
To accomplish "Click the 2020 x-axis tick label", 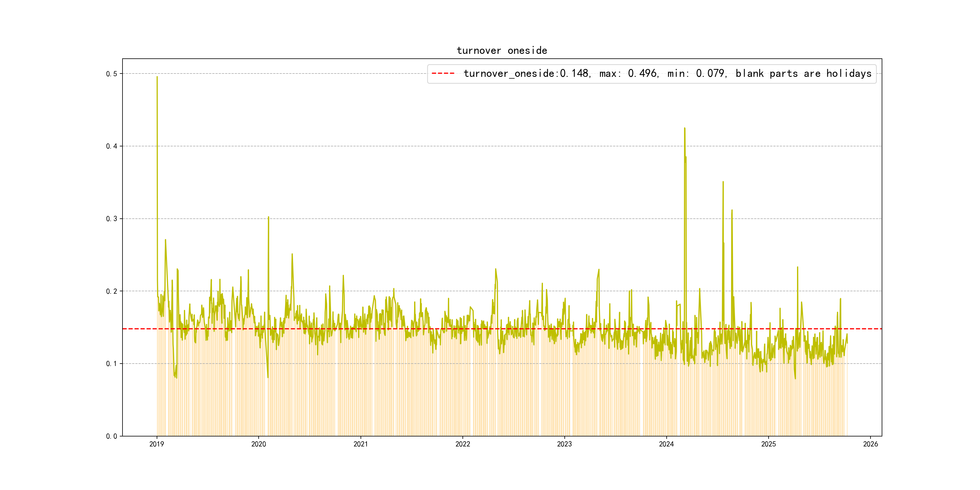I will click(x=259, y=444).
